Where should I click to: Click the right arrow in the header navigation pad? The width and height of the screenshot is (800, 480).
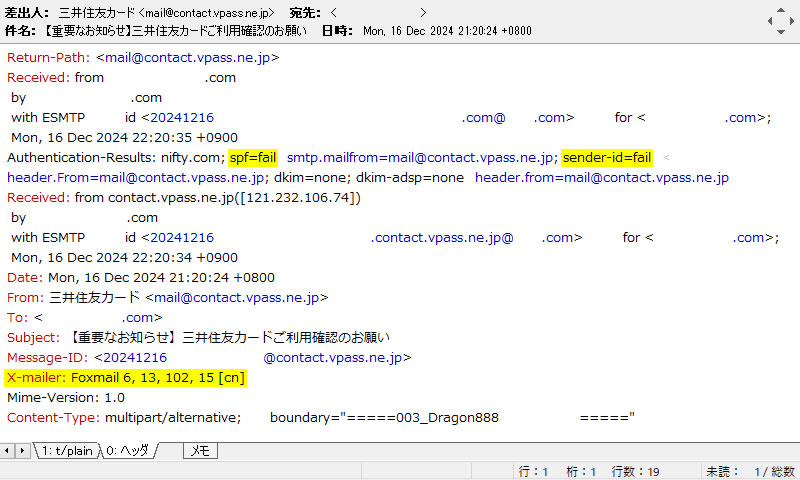click(x=792, y=21)
